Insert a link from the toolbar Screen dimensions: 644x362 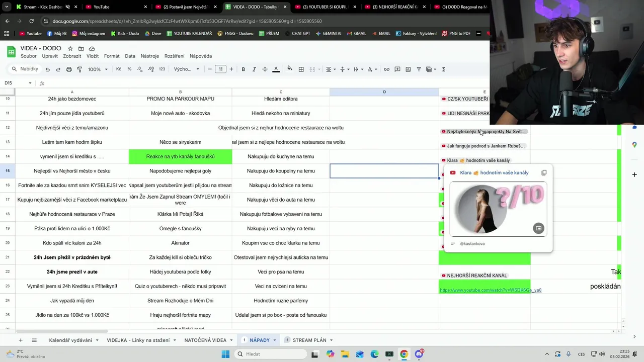tap(386, 69)
